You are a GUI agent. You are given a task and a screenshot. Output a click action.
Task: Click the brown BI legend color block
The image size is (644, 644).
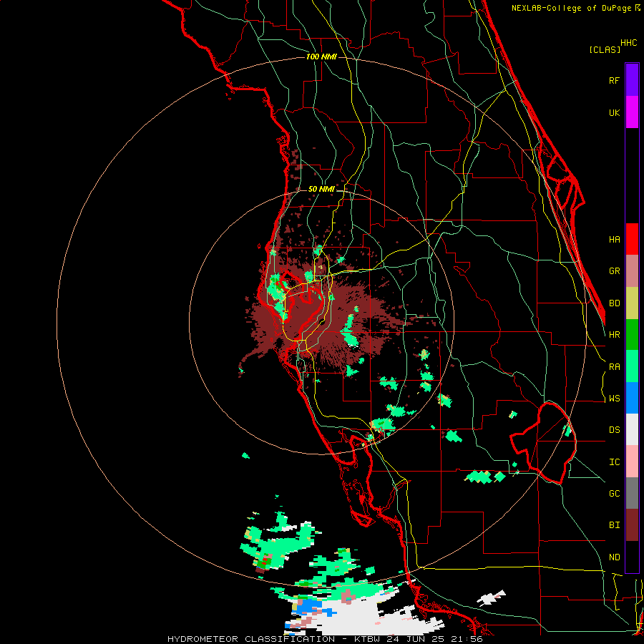click(x=632, y=525)
